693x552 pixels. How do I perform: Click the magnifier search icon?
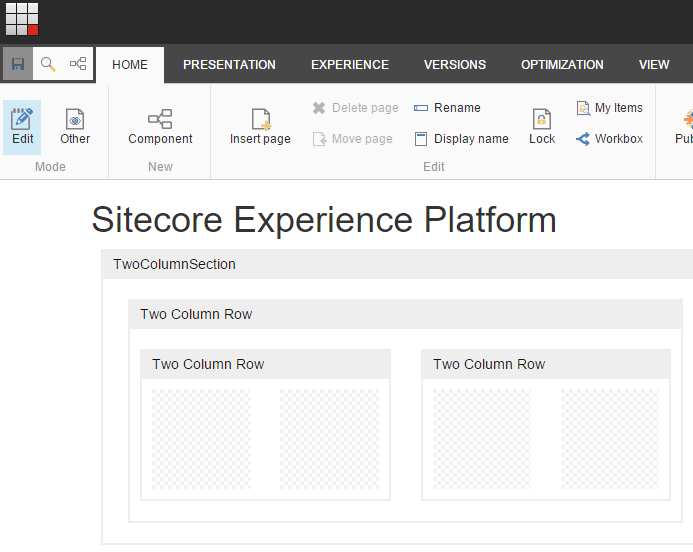click(x=48, y=64)
